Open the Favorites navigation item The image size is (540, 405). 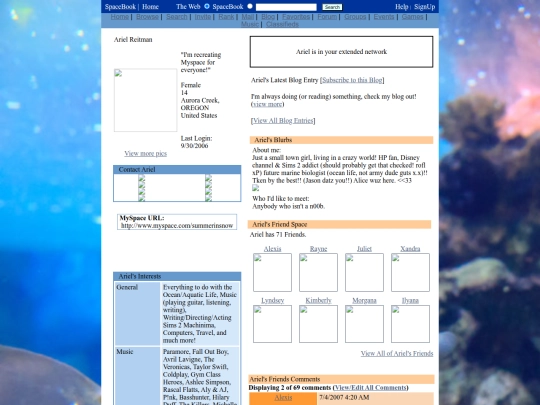point(296,17)
